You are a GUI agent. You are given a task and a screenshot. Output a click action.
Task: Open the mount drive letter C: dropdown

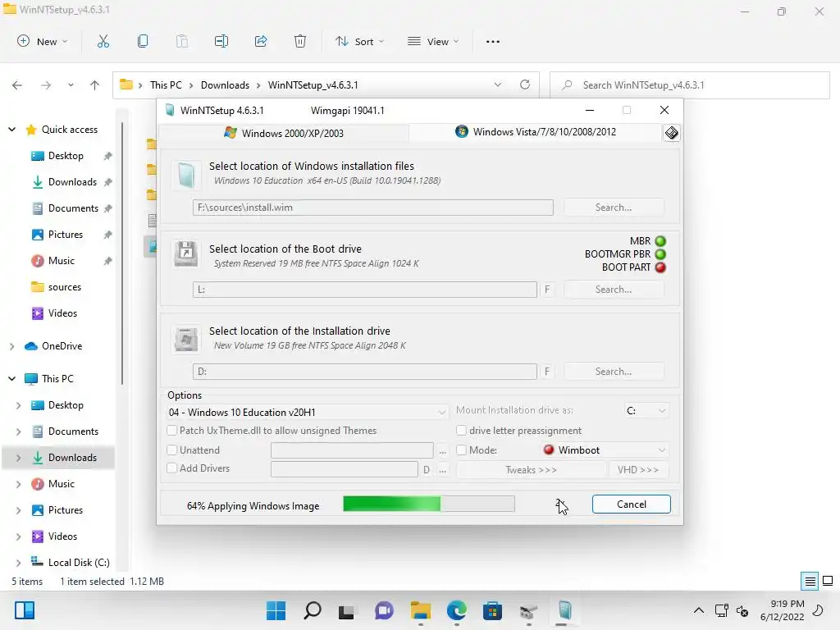coord(646,411)
